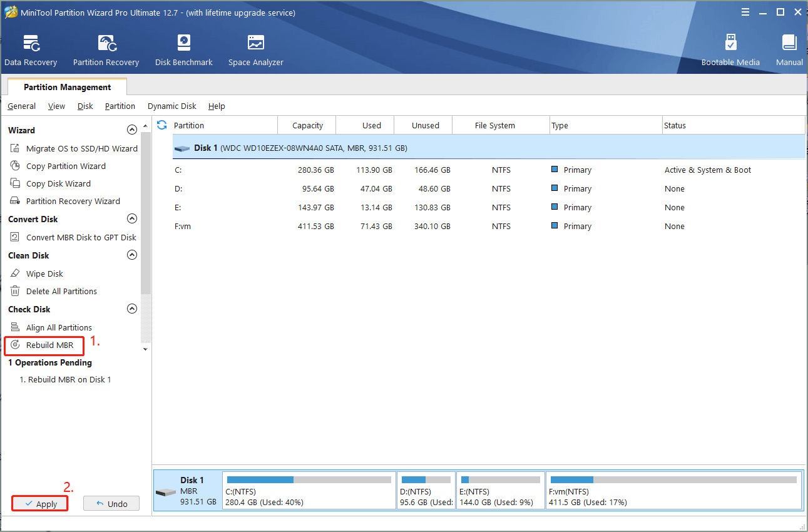
Task: Click C:(NTFS) block in disk map
Action: 309,491
